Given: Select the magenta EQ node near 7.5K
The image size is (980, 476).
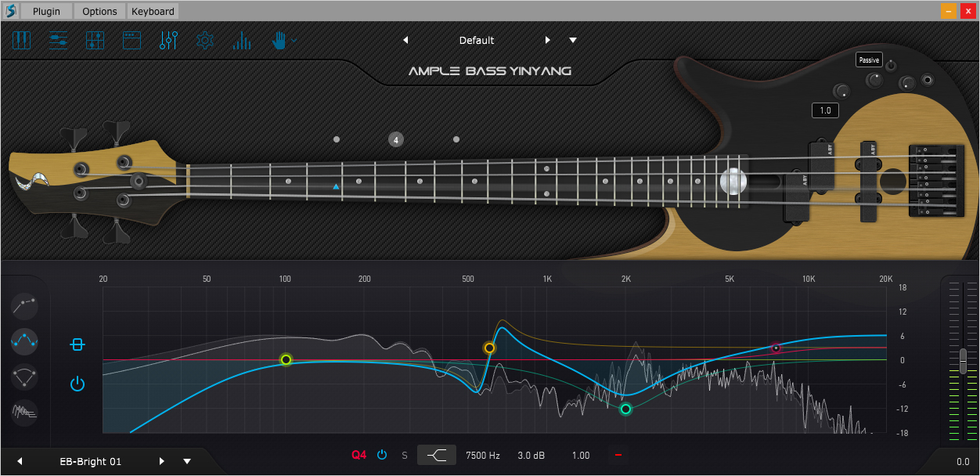Looking at the screenshot, I should [x=776, y=348].
